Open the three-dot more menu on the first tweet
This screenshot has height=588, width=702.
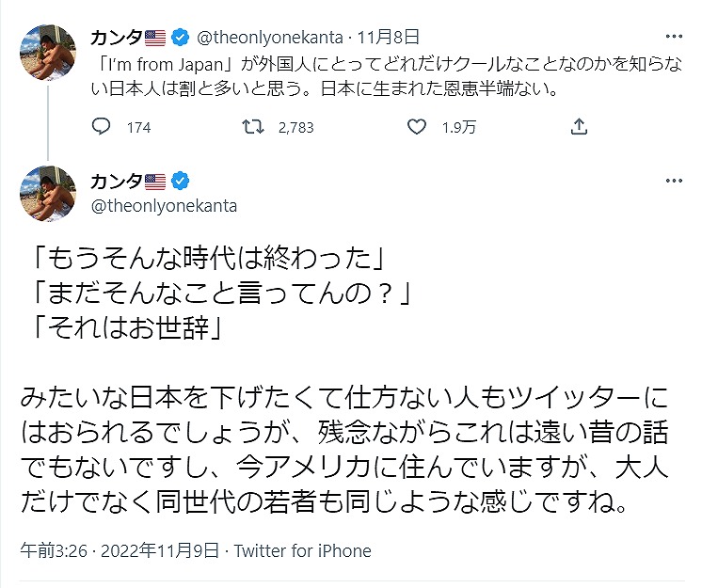673,38
